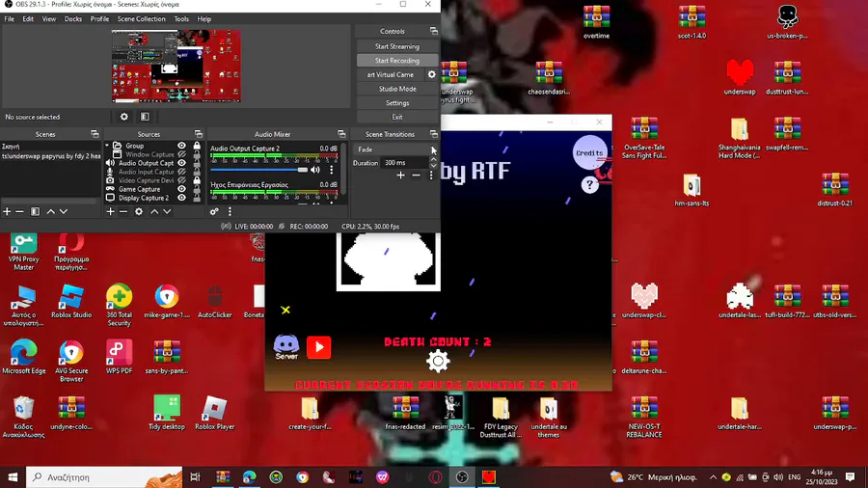Open source properties gear in Sources toolbar
This screenshot has height=488, width=868.
pos(138,212)
